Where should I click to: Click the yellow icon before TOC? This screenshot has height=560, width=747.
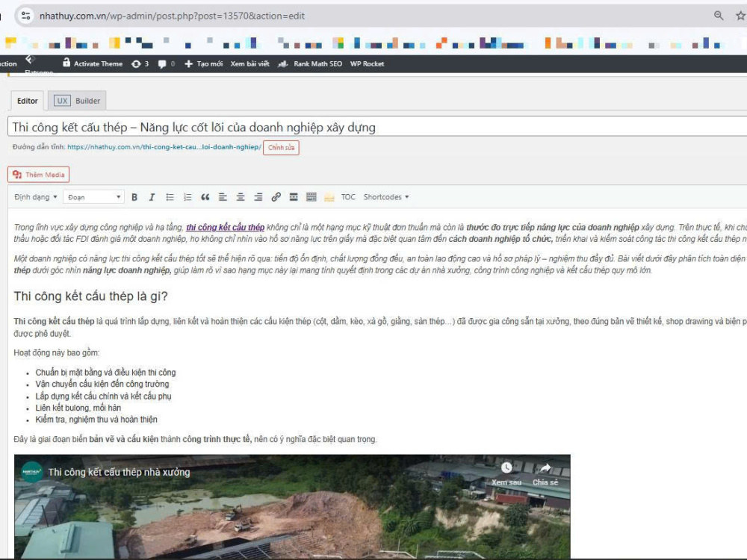pos(329,197)
